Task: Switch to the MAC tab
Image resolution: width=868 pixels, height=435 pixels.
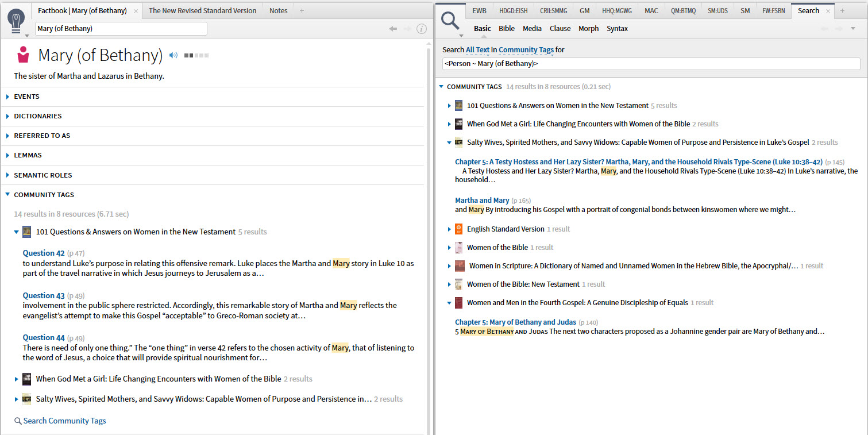Action: pos(651,11)
